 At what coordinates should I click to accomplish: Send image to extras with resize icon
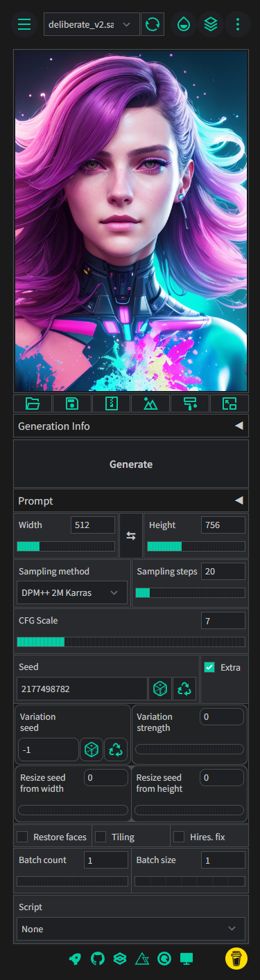[229, 404]
